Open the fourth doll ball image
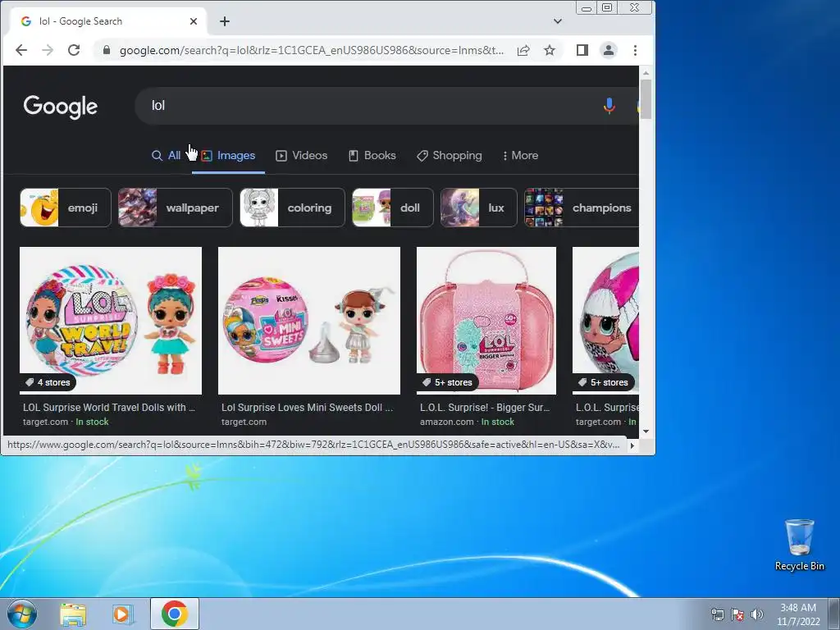Screen dimensions: 840x630 pyautogui.click(x=606, y=321)
